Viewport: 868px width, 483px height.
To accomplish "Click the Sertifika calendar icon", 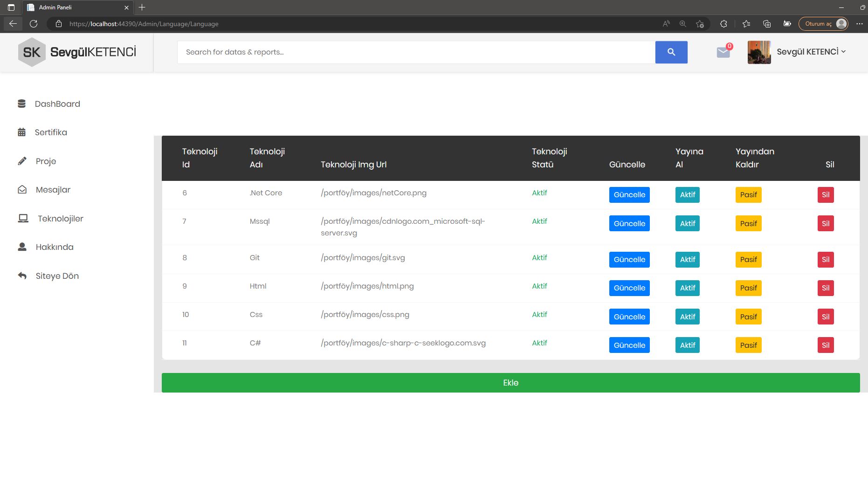I will 21,132.
